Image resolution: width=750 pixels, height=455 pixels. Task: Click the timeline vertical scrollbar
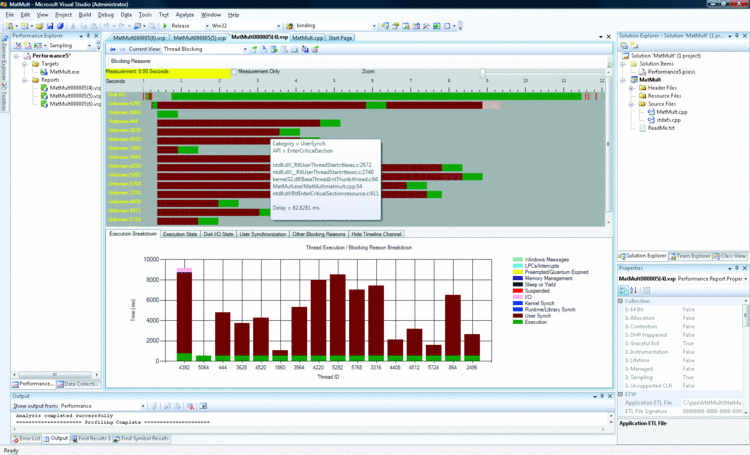[608, 146]
